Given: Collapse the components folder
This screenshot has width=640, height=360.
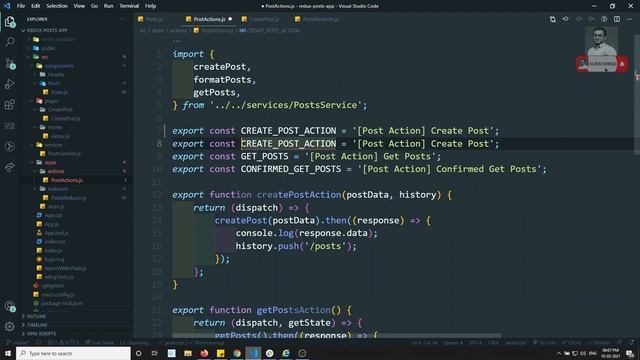Looking at the screenshot, I should pyautogui.click(x=59, y=66).
